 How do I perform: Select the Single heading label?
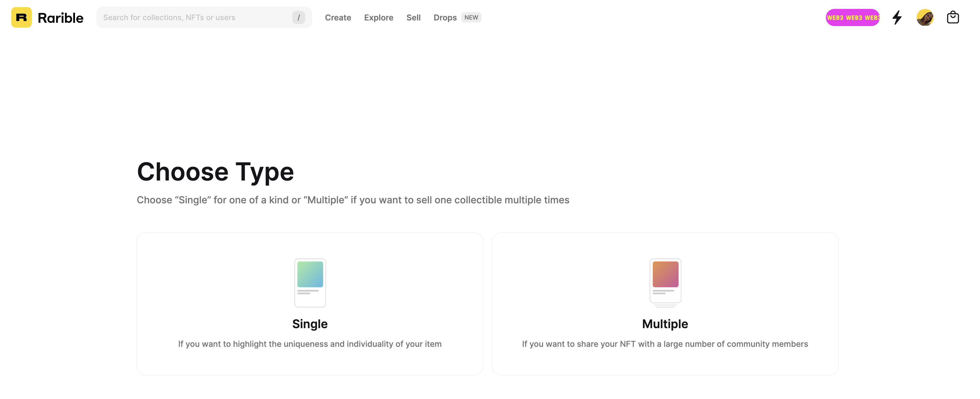(x=310, y=324)
